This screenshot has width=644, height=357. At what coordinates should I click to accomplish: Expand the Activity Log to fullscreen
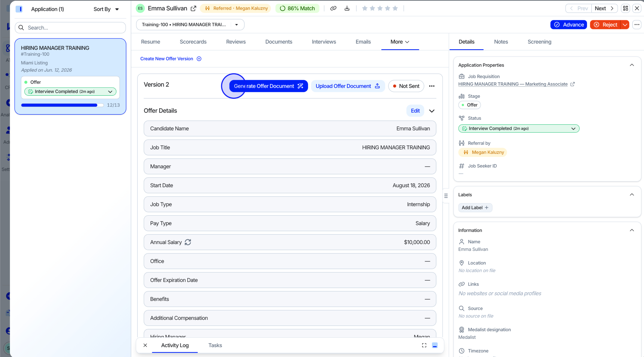tap(424, 345)
